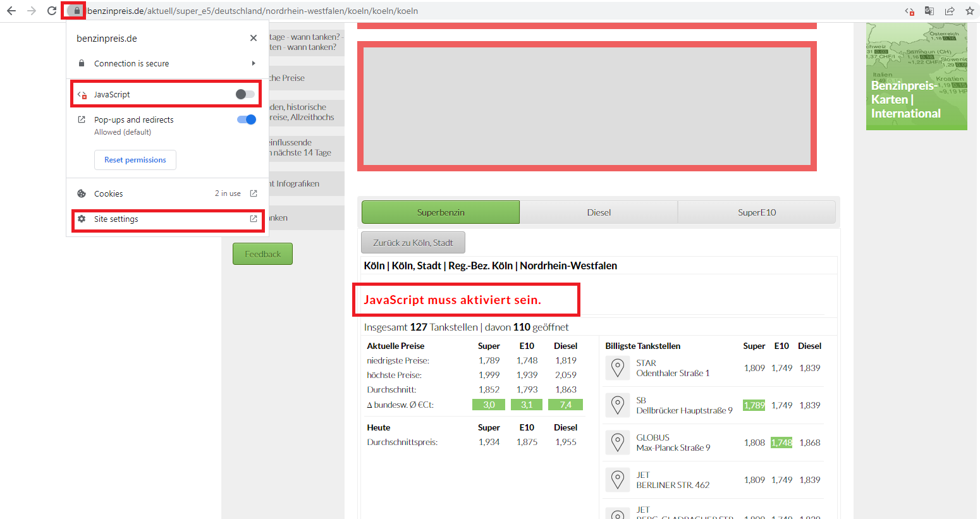Click JavaScript muss aktiviert sein message

453,300
